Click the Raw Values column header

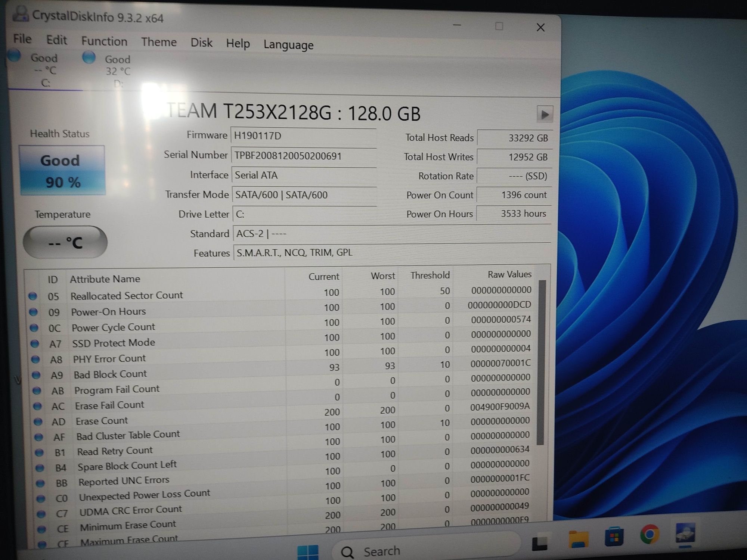click(509, 274)
